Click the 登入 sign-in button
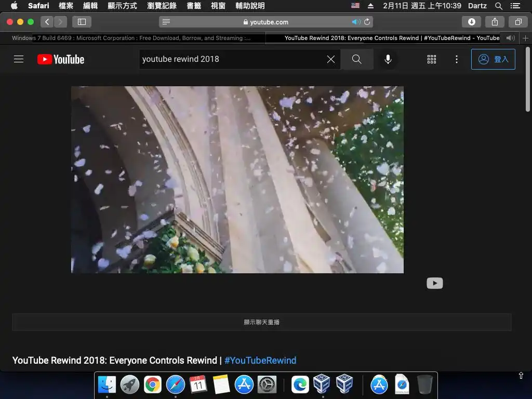Screen dimensions: 532x399 coord(493,59)
